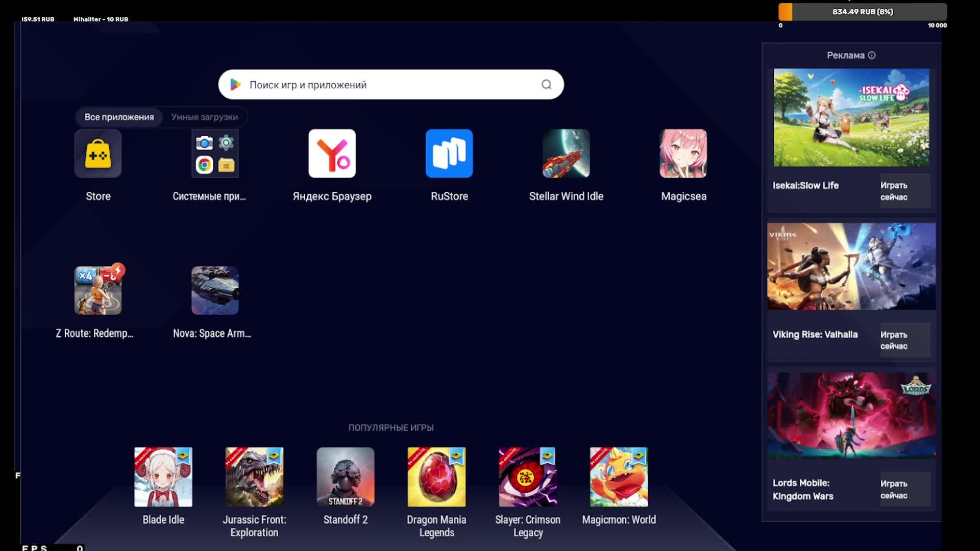Launch Яндекс Браузер
The width and height of the screenshot is (980, 551).
pyautogui.click(x=332, y=154)
